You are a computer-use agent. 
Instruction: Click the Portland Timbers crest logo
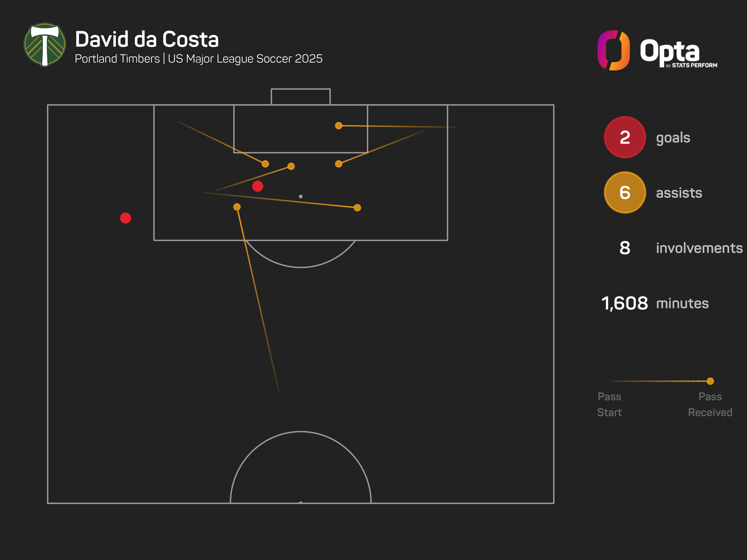(x=45, y=45)
